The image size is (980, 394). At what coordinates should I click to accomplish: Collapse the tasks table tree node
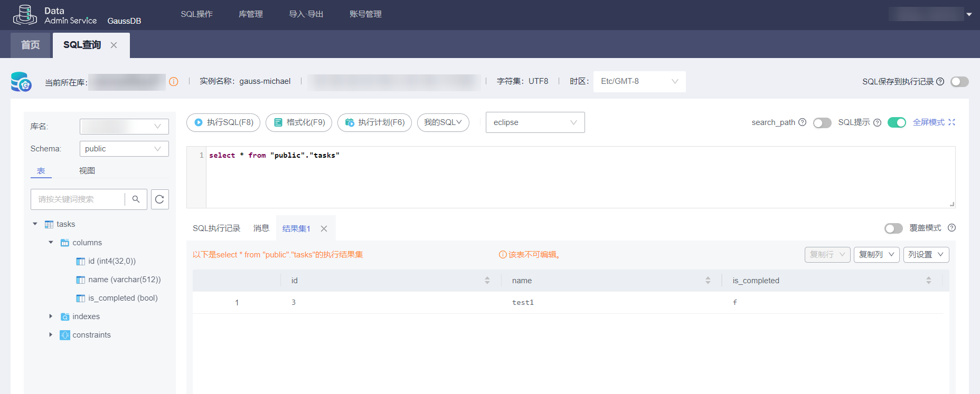pyautogui.click(x=35, y=224)
